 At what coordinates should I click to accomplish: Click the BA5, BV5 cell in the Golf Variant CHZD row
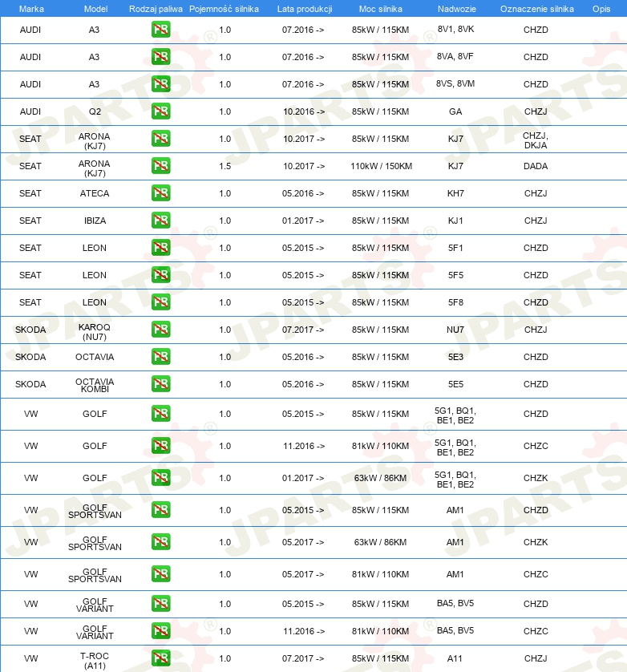455,603
